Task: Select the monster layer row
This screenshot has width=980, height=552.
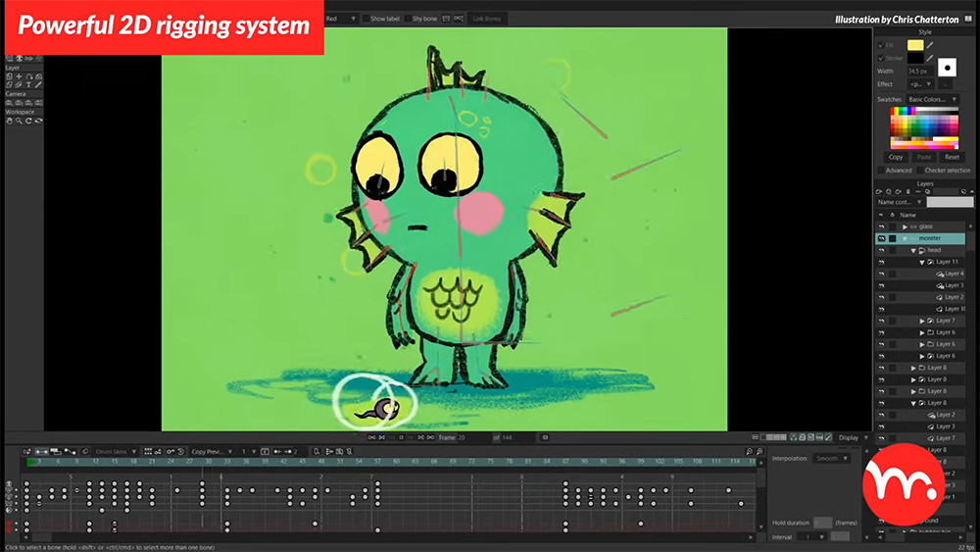Action: 920,239
